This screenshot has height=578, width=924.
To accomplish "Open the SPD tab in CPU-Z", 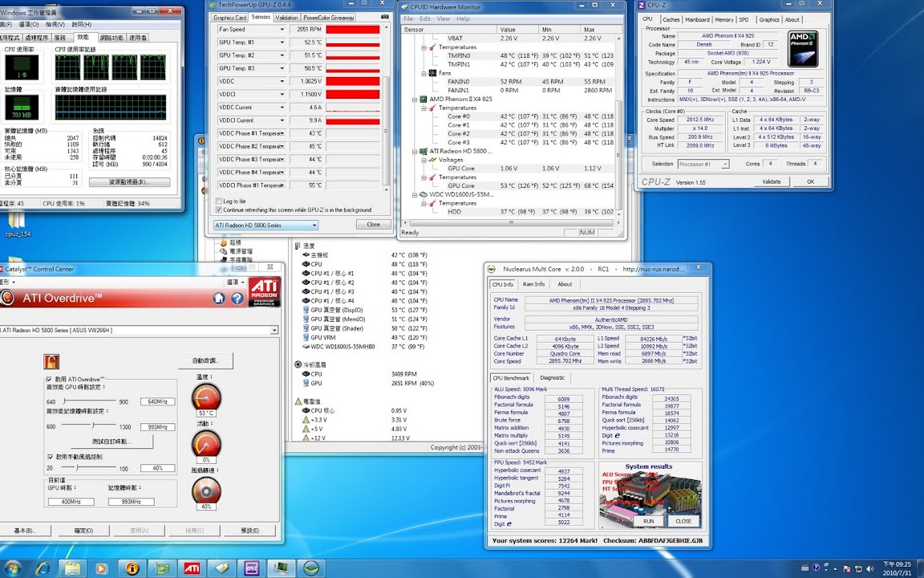I will (x=744, y=19).
